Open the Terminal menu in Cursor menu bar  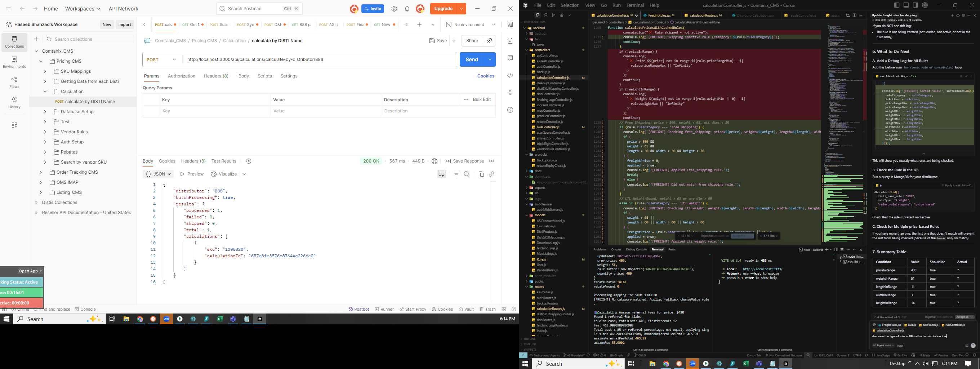(635, 5)
